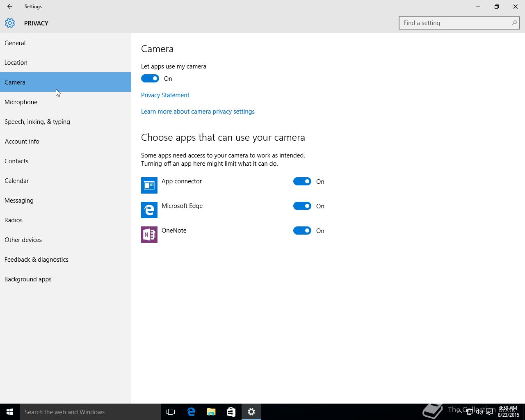Screen dimensions: 525x420
Task: Click the App connector app icon
Action: (x=149, y=185)
